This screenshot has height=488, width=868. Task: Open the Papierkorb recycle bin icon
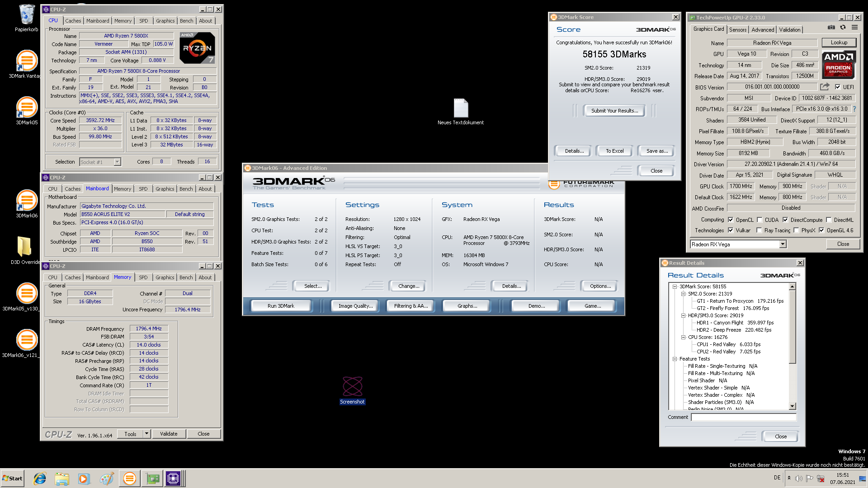pos(26,14)
